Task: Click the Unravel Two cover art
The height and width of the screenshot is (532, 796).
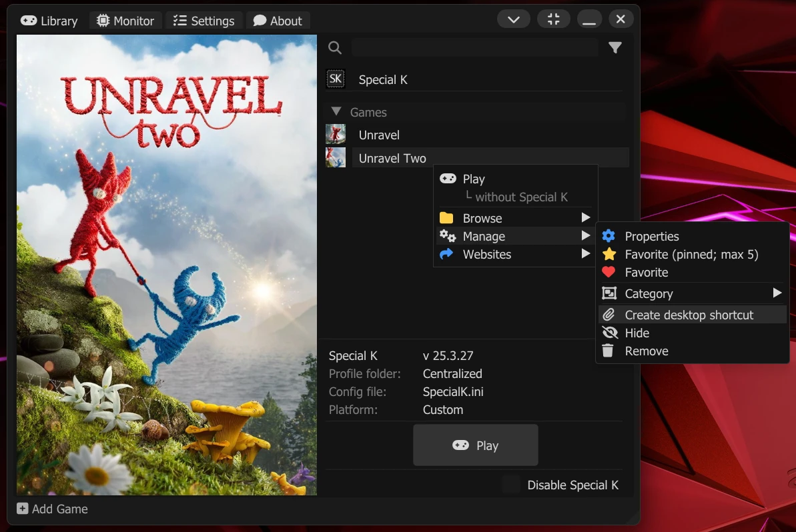Action: [x=167, y=265]
